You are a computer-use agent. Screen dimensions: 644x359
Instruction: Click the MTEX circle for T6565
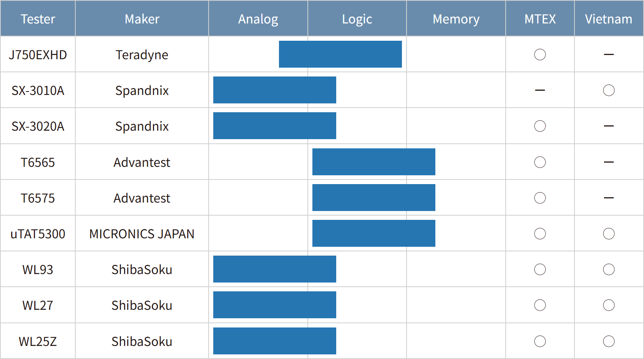540,162
